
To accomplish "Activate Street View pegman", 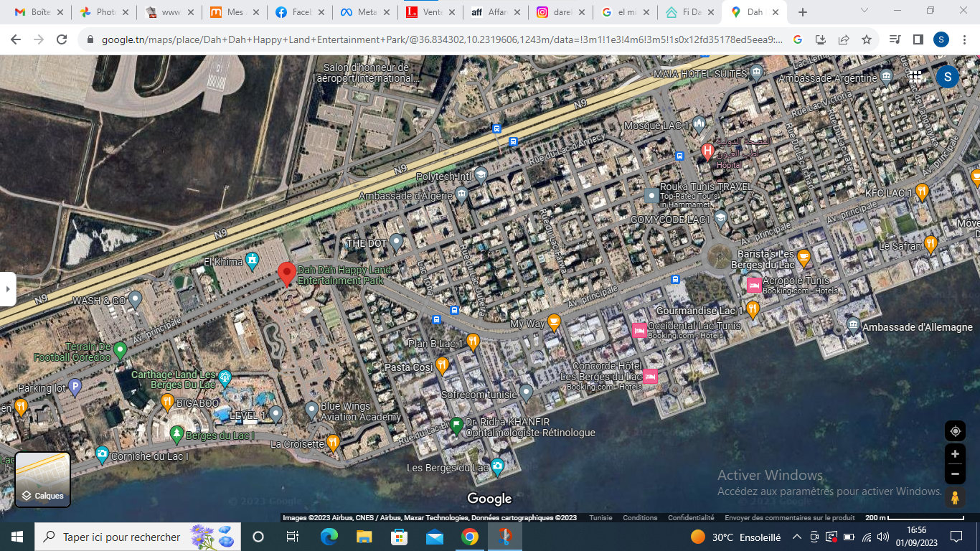I will point(954,497).
